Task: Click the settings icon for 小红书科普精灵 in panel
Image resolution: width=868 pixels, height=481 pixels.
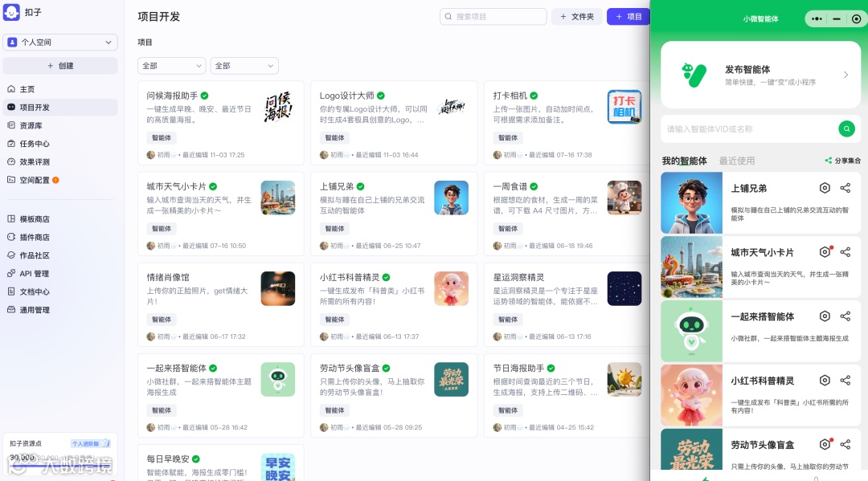Action: pyautogui.click(x=825, y=381)
